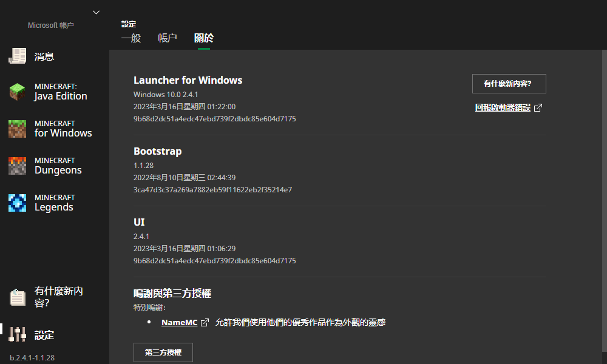Click the 第三方授權 button
The width and height of the screenshot is (607, 364).
pyautogui.click(x=163, y=352)
